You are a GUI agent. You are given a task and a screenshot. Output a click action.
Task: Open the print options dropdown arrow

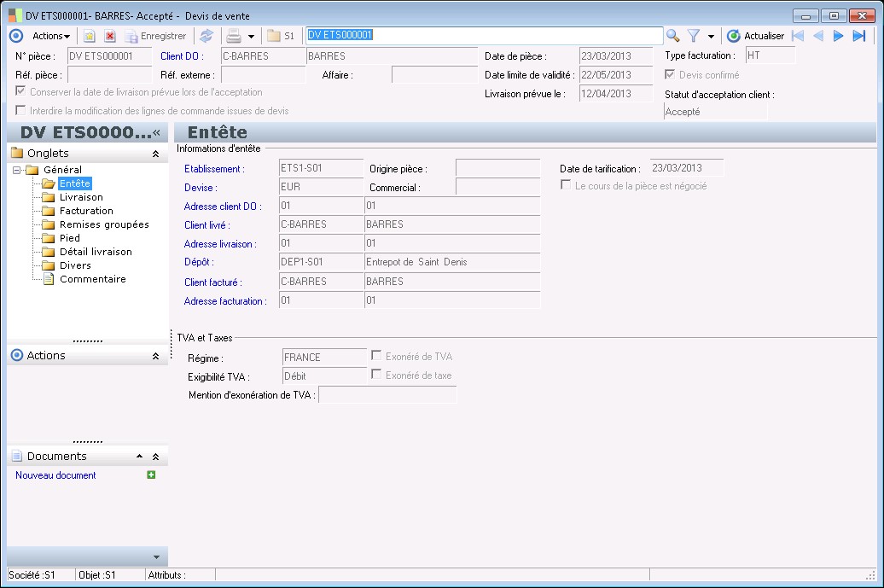coord(251,37)
